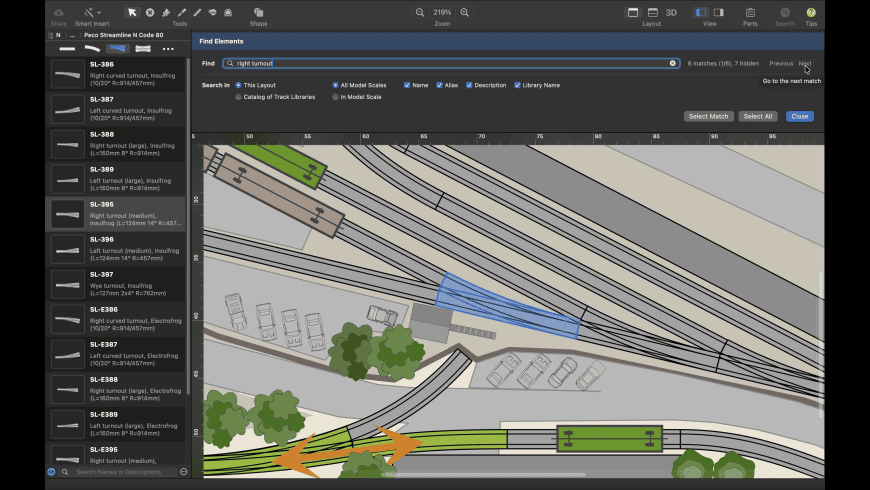The height and width of the screenshot is (490, 870).
Task: Click the Search toolbar icon
Action: 785,12
